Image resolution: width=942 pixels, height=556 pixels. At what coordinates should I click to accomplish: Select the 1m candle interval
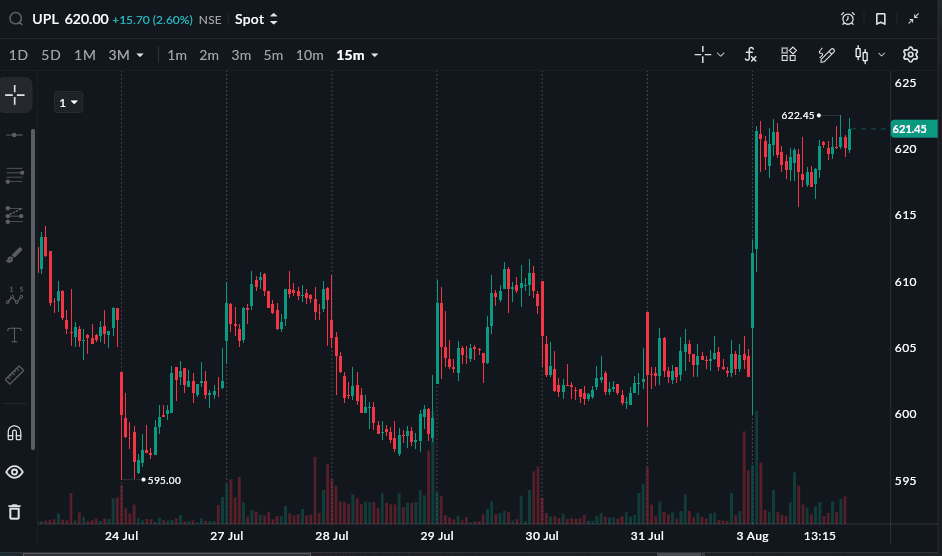point(177,55)
